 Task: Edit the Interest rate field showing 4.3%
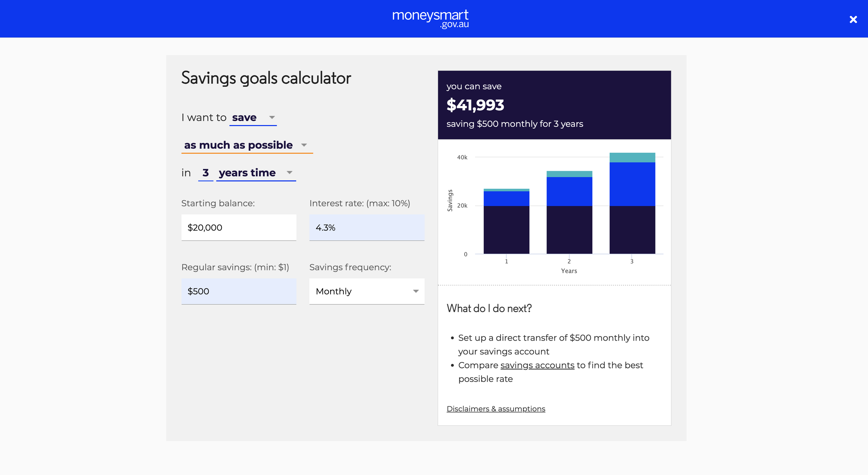pyautogui.click(x=367, y=227)
